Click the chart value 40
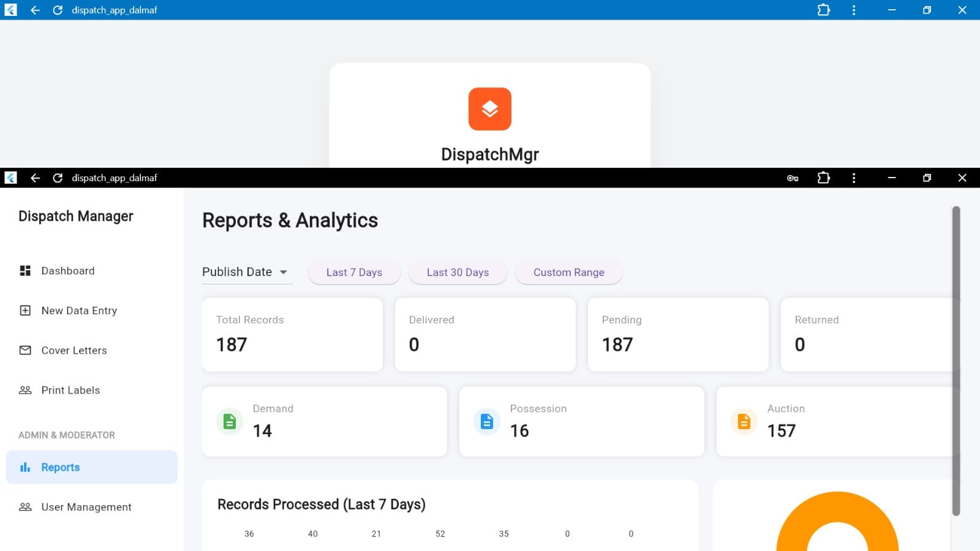Image resolution: width=980 pixels, height=551 pixels. (312, 534)
